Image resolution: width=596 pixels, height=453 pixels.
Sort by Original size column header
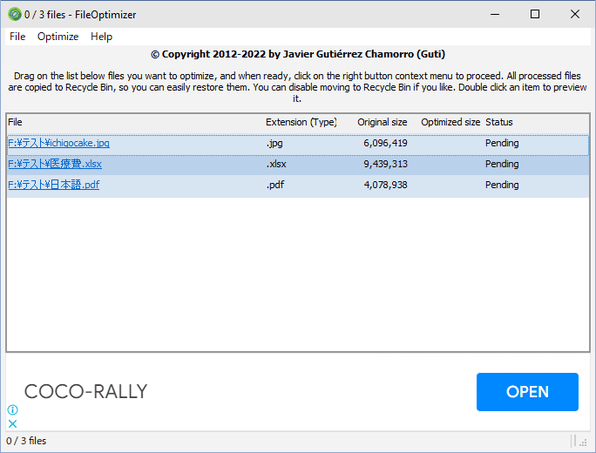pyautogui.click(x=382, y=122)
